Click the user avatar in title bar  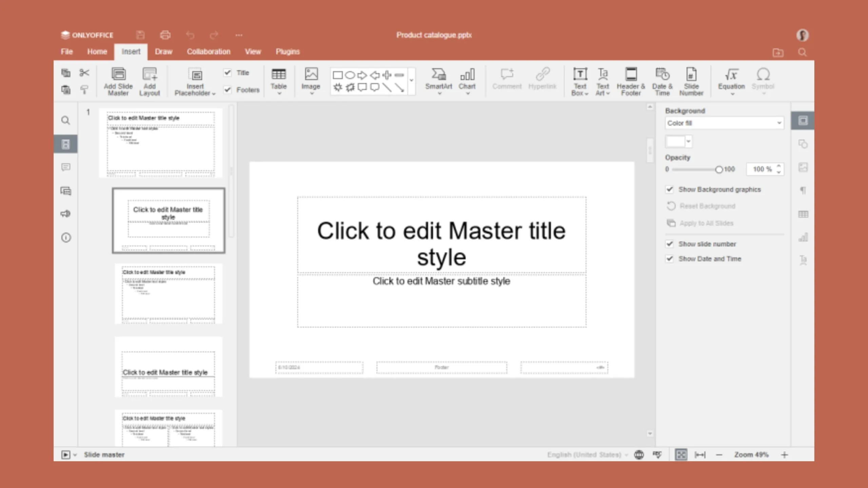pos(802,35)
